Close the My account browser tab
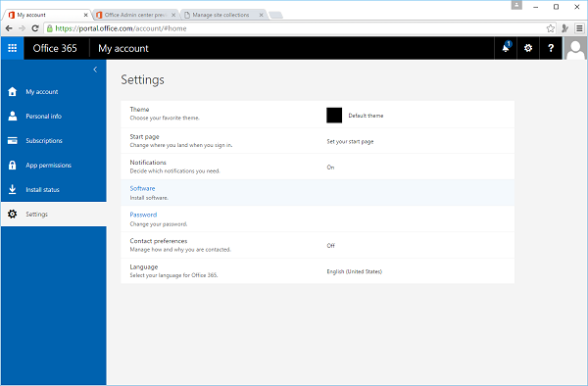588x386 pixels. pos(85,15)
